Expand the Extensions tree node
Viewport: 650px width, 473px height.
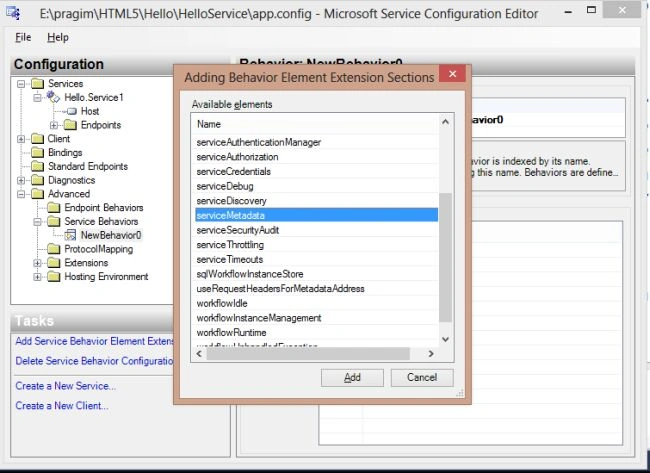[37, 263]
